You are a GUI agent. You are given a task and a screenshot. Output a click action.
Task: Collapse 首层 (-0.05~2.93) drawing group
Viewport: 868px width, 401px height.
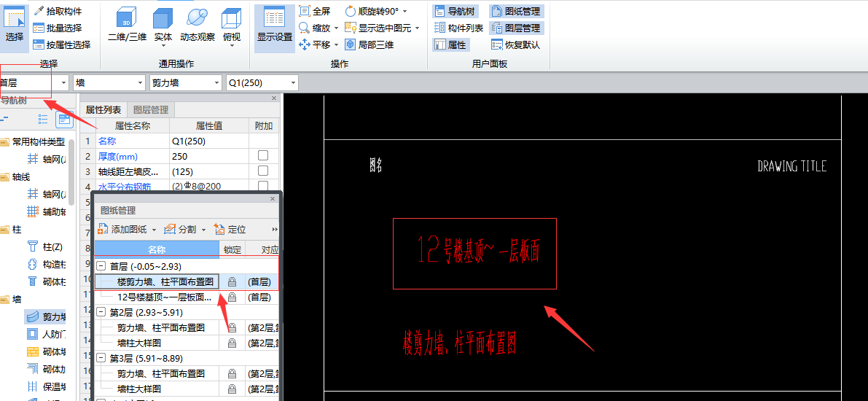tap(101, 266)
